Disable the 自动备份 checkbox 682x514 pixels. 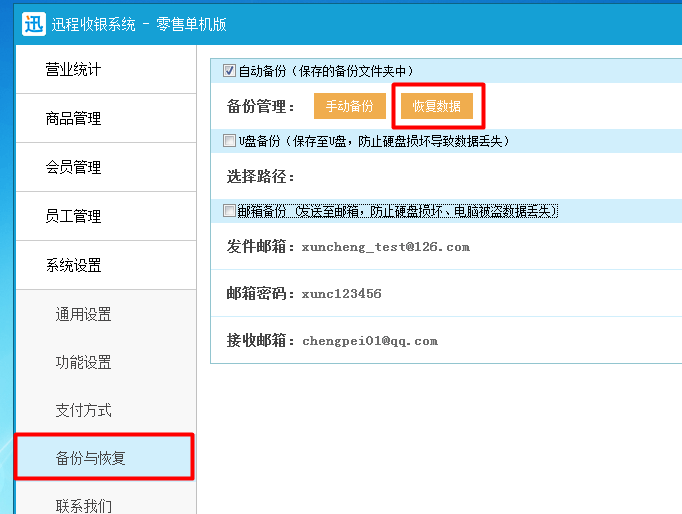[x=229, y=71]
